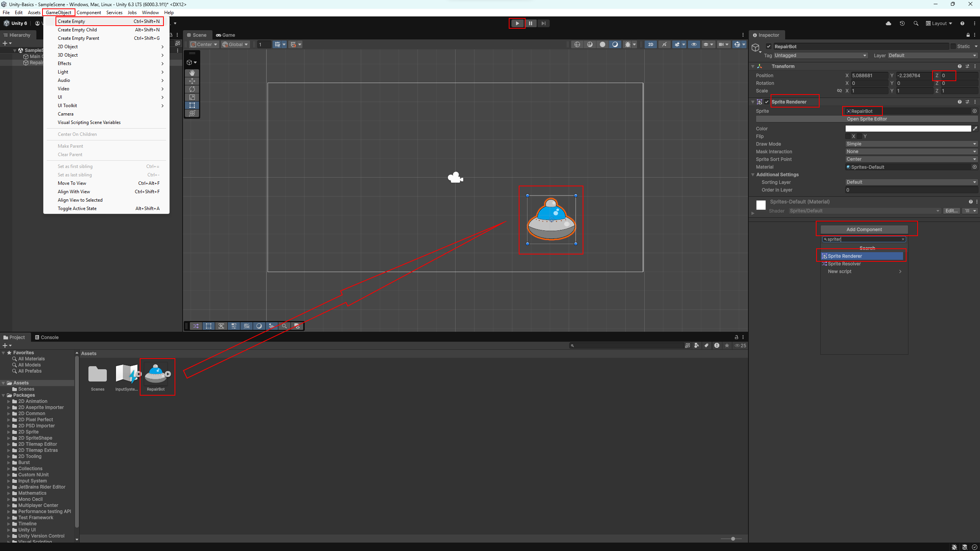Click the Add Component button

[x=864, y=230]
